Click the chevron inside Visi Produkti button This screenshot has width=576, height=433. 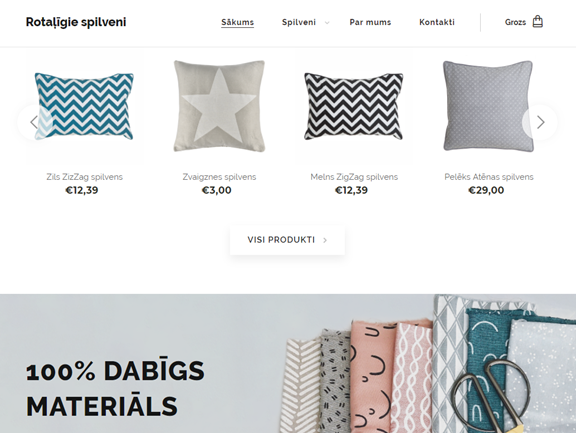325,240
